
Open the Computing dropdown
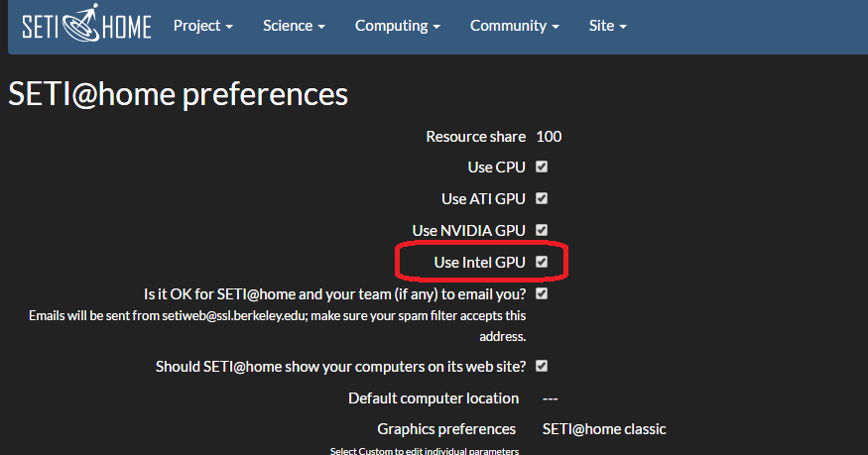click(398, 26)
